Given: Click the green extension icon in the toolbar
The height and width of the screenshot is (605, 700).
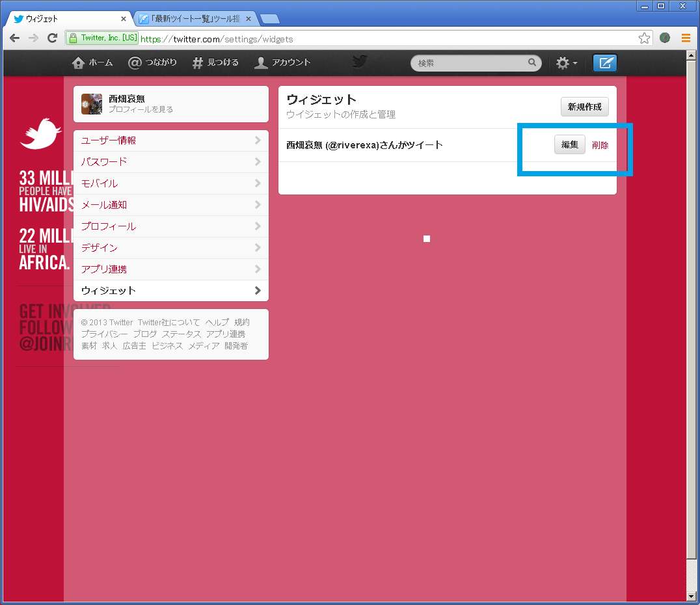Looking at the screenshot, I should pyautogui.click(x=665, y=38).
